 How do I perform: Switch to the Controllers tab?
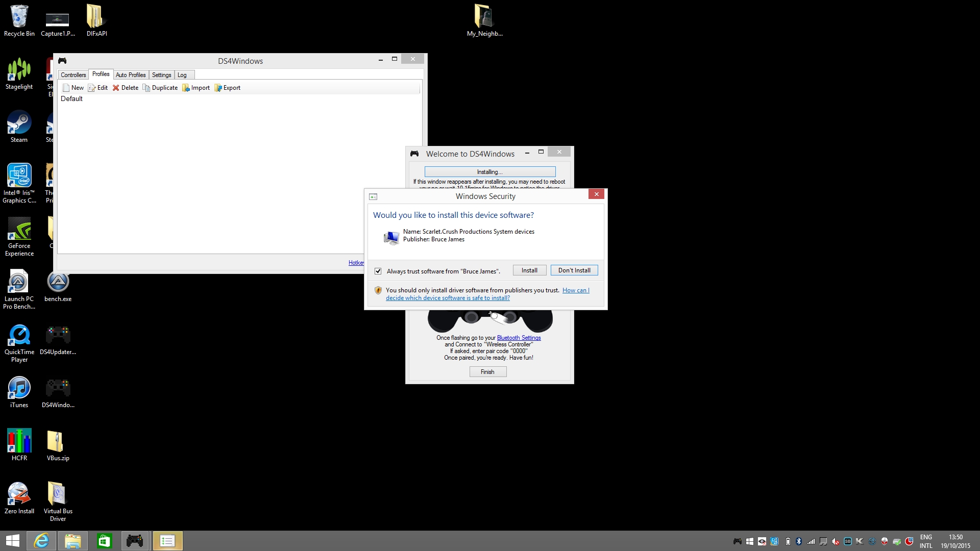pos(73,75)
